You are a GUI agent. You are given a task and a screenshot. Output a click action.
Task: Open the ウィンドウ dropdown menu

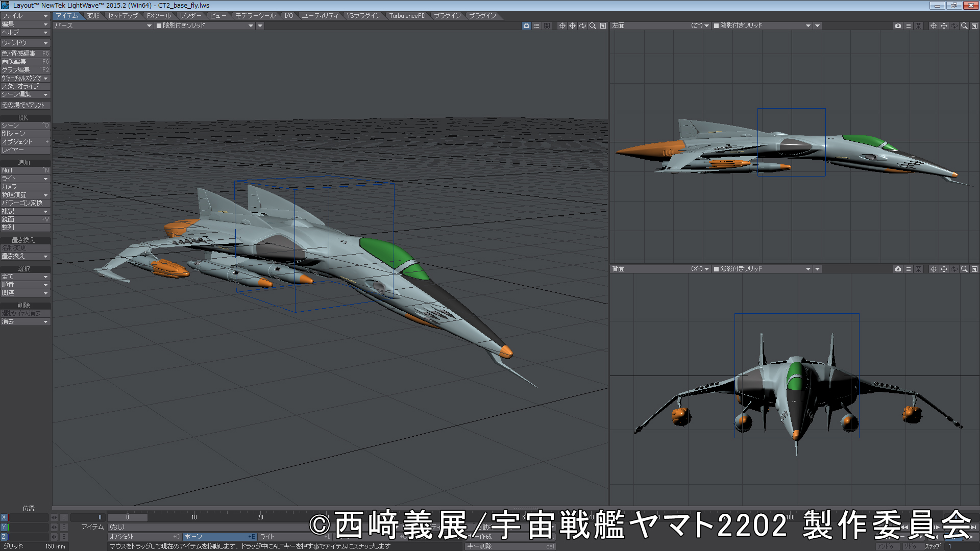25,43
